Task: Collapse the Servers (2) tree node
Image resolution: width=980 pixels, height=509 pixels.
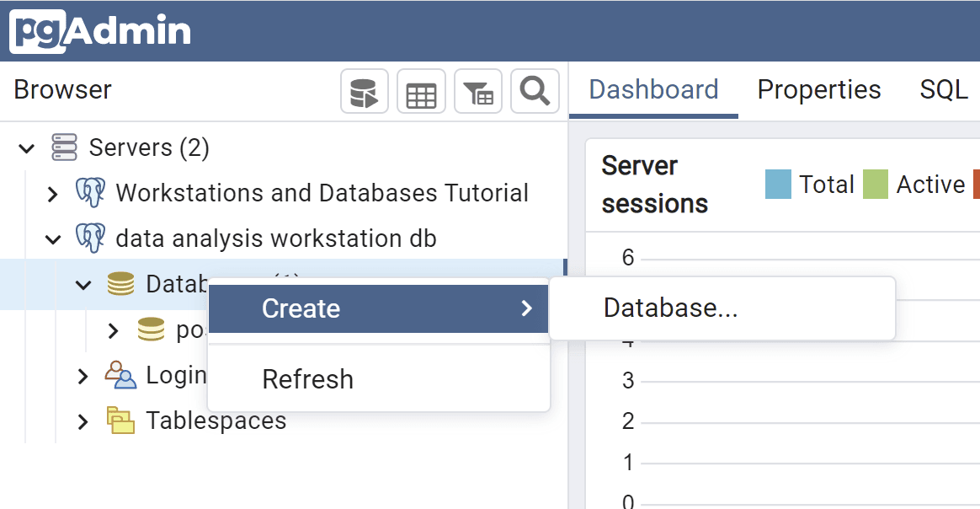Action: point(27,149)
